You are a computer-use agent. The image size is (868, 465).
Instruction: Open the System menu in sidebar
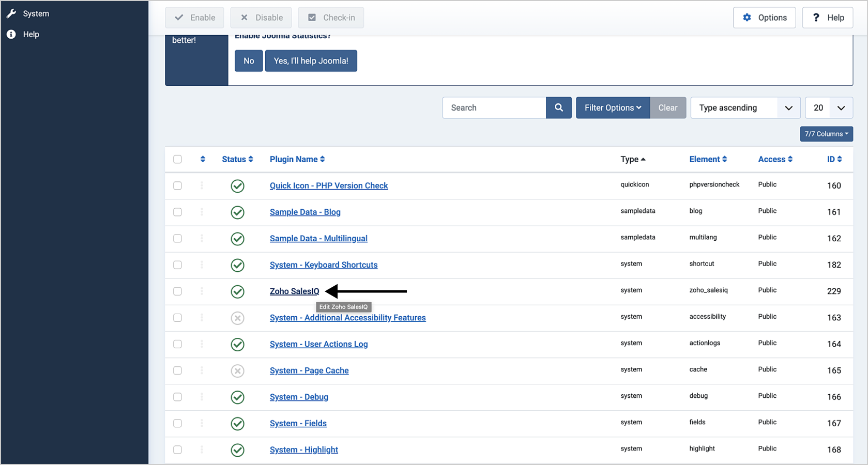(36, 13)
